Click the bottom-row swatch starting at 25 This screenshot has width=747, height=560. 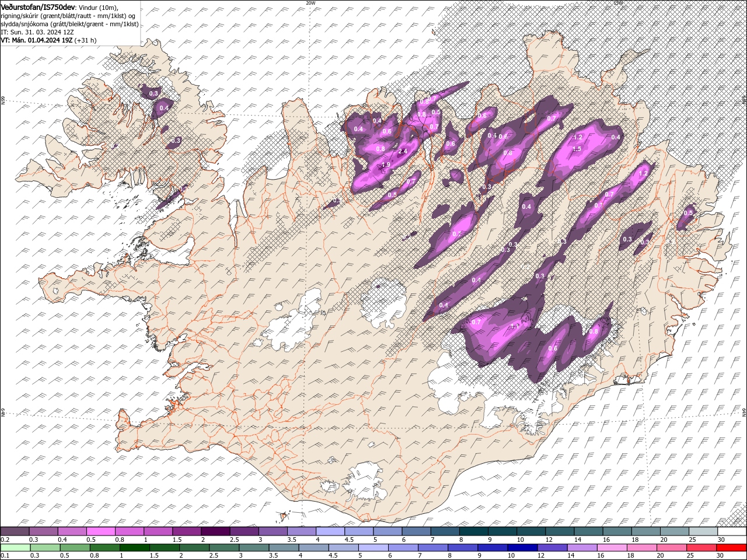(x=701, y=547)
